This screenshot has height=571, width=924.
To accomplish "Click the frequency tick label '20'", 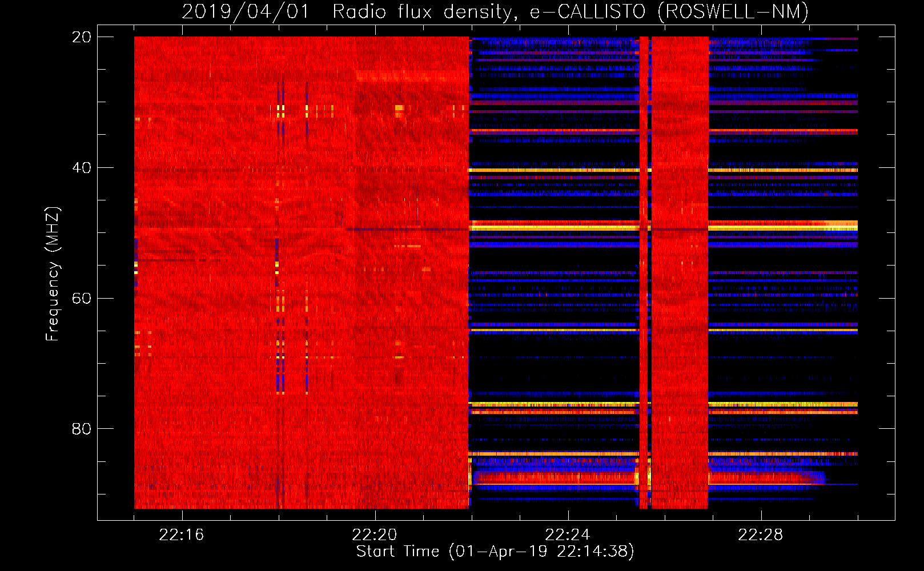I will click(82, 37).
